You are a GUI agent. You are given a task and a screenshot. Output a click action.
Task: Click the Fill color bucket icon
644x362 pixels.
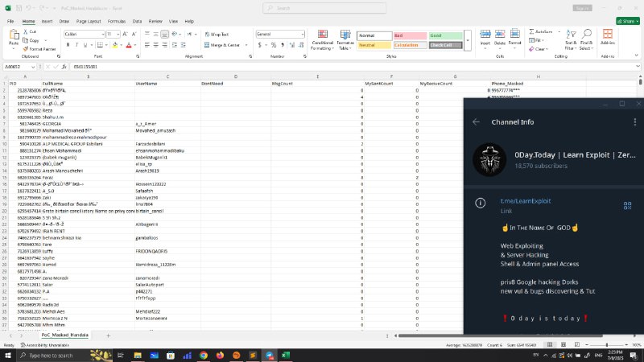tap(115, 45)
